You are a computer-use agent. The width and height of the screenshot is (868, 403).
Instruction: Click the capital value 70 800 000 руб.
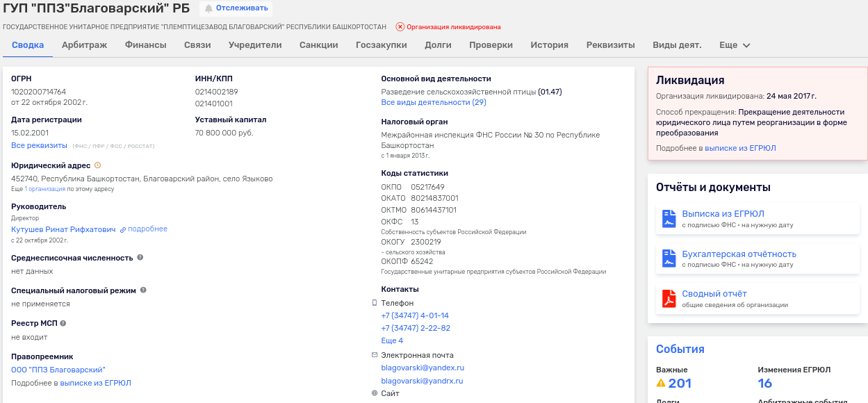224,132
